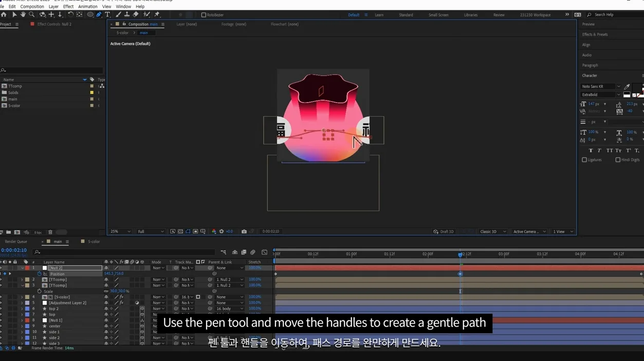Click the timeline layer search field
This screenshot has height=361, width=644.
(123, 252)
